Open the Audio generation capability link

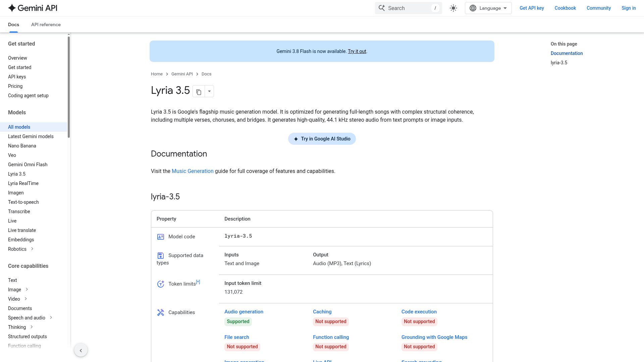tap(244, 312)
